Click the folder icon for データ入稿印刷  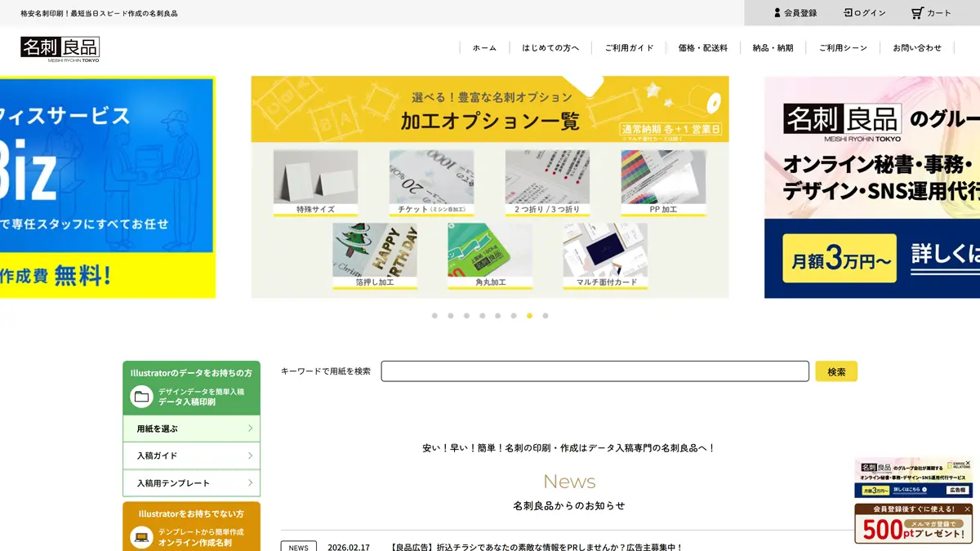click(x=142, y=397)
